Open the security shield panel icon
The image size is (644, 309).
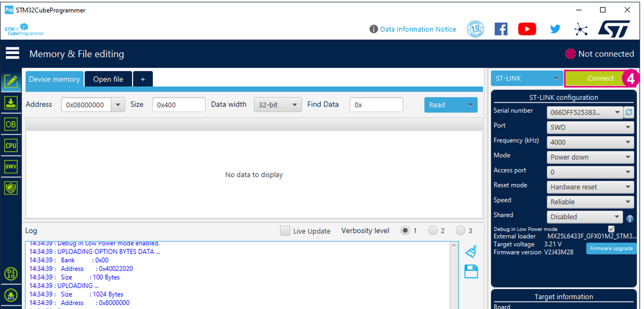pos(11,188)
